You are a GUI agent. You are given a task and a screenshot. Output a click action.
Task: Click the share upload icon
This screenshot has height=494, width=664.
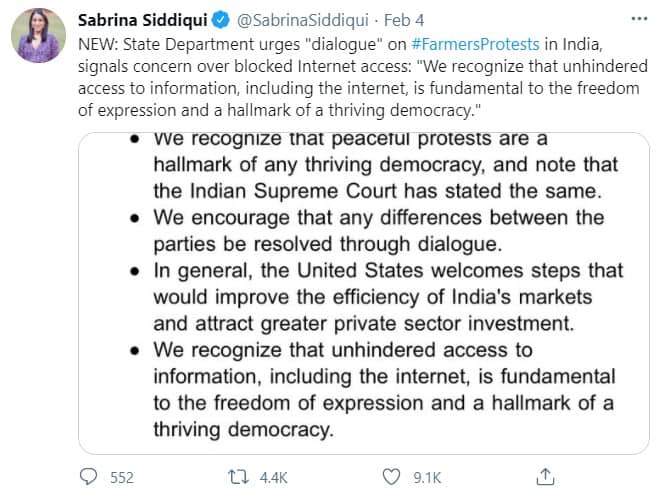pyautogui.click(x=545, y=476)
